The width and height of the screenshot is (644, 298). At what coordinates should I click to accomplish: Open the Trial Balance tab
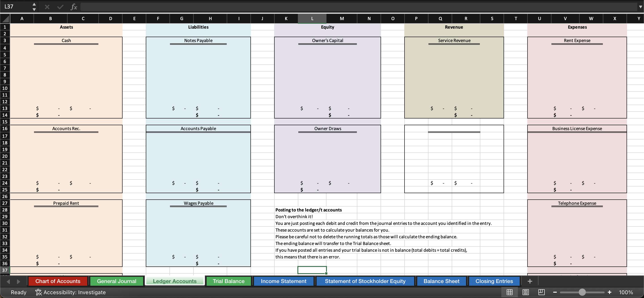tap(229, 281)
